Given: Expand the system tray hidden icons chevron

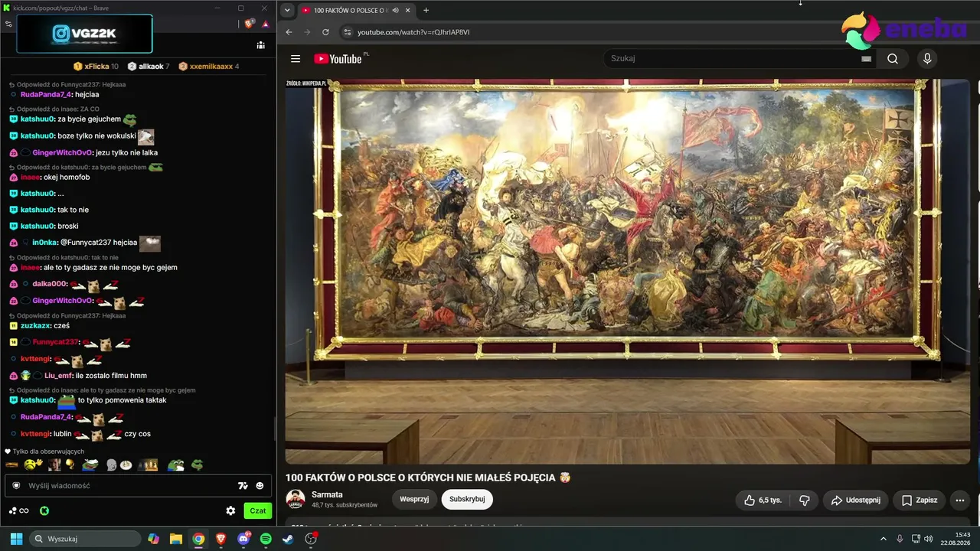Looking at the screenshot, I should pyautogui.click(x=883, y=539).
